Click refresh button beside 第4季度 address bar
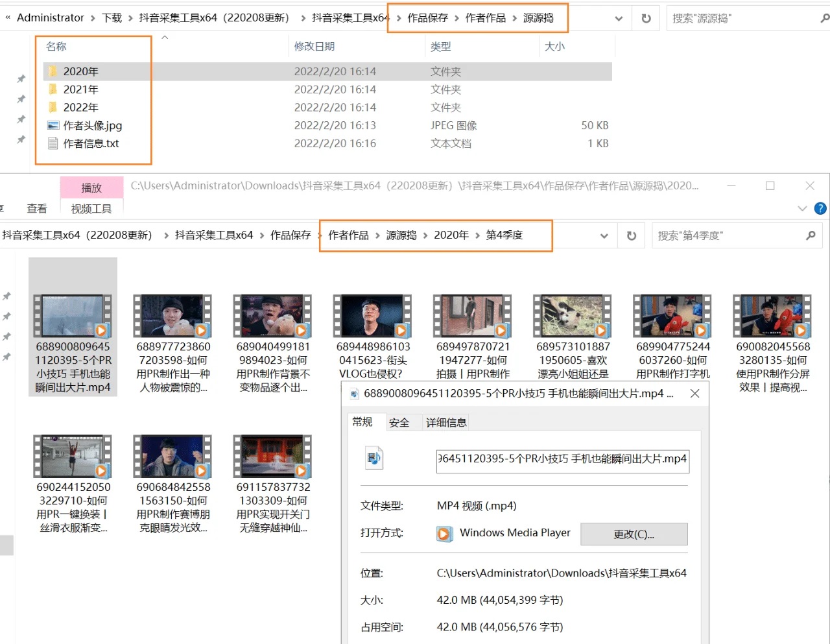The width and height of the screenshot is (830, 644). (631, 236)
